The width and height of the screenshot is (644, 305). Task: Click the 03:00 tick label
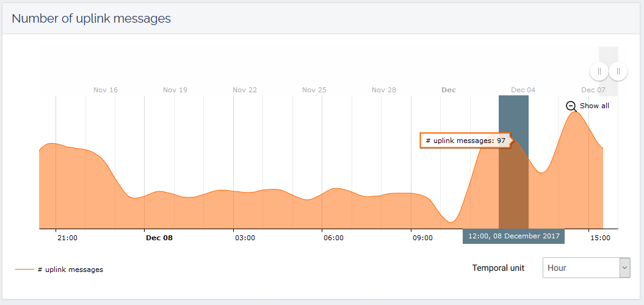coord(245,238)
